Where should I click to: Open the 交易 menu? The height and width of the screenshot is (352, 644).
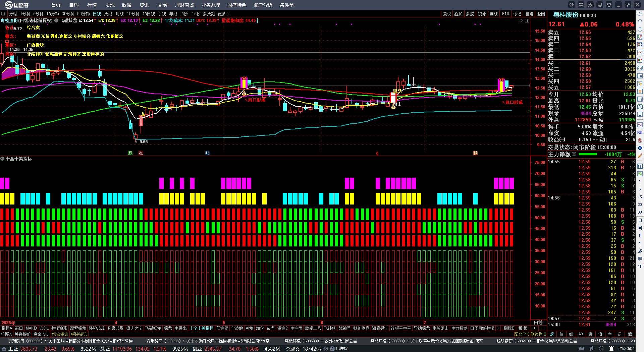(x=162, y=5)
